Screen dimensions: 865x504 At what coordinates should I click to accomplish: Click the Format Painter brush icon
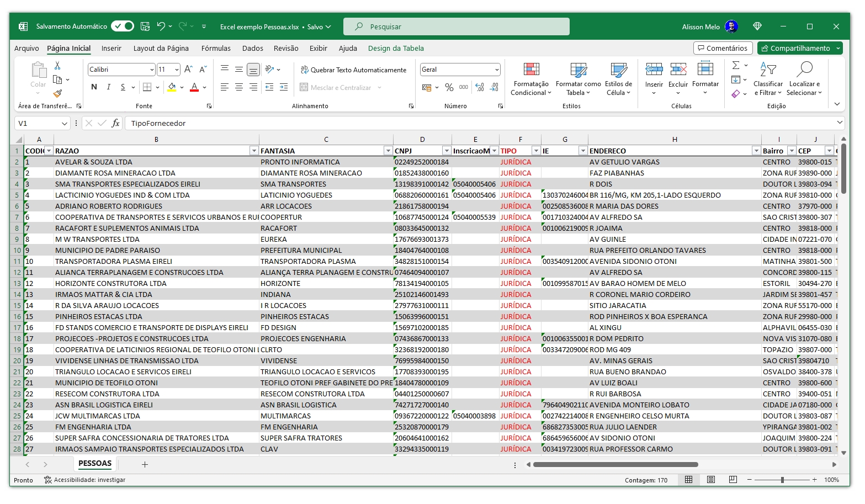click(x=57, y=93)
